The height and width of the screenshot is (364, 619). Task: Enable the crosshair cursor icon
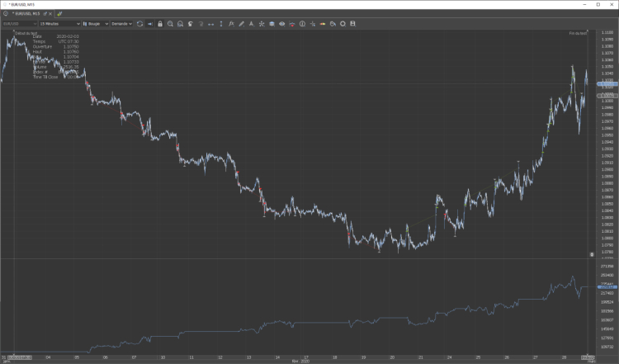pos(312,24)
